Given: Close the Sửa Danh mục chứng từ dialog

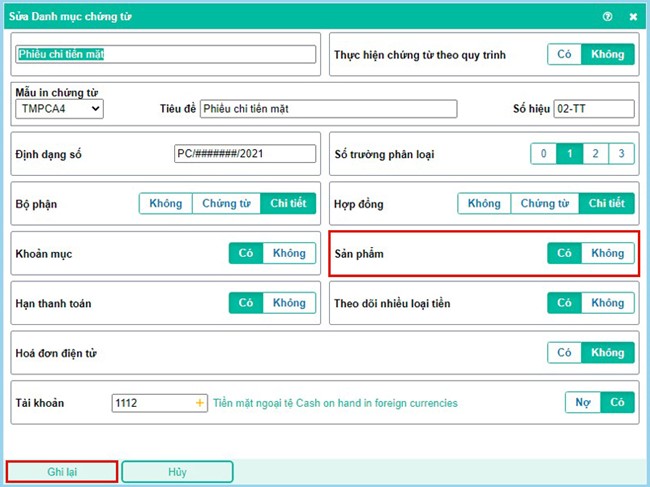Looking at the screenshot, I should (x=633, y=17).
